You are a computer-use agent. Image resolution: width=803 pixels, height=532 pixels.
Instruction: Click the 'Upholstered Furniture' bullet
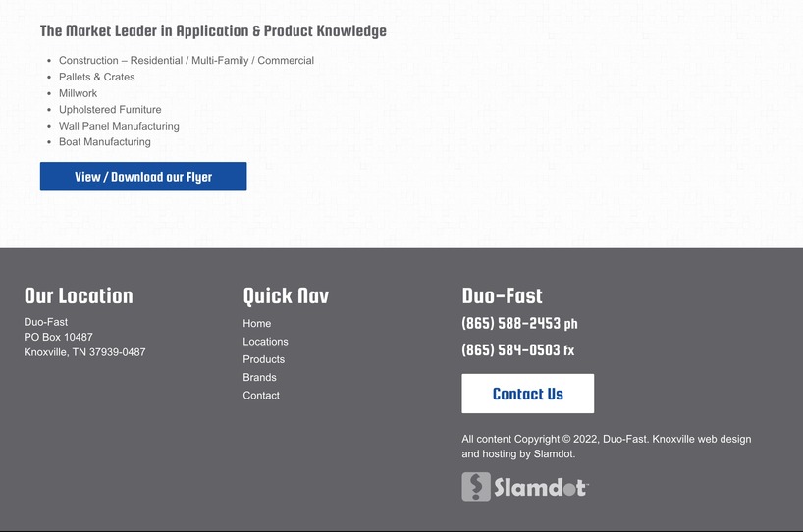(x=110, y=110)
